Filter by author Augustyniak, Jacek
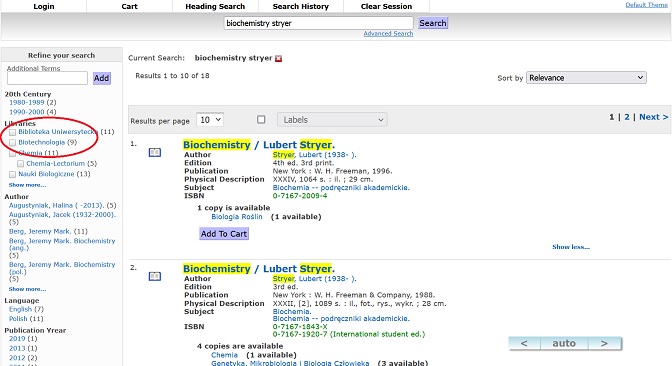The image size is (672, 366). tap(62, 215)
